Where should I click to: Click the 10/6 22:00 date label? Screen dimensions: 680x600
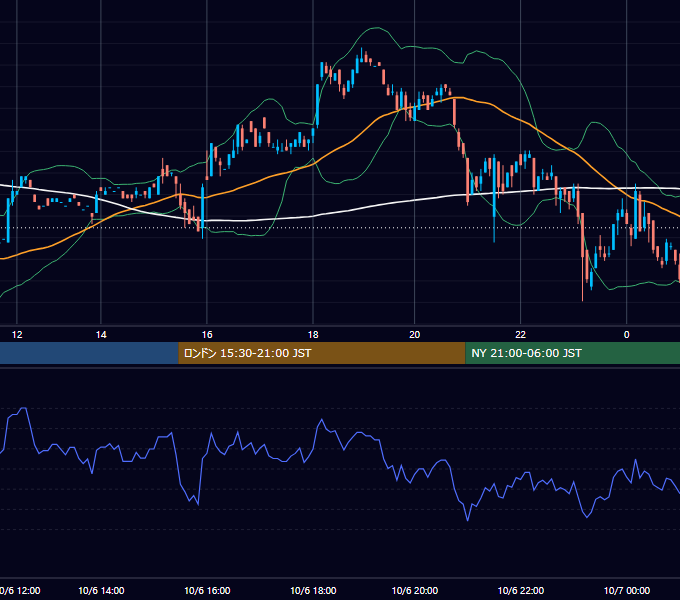[521, 590]
